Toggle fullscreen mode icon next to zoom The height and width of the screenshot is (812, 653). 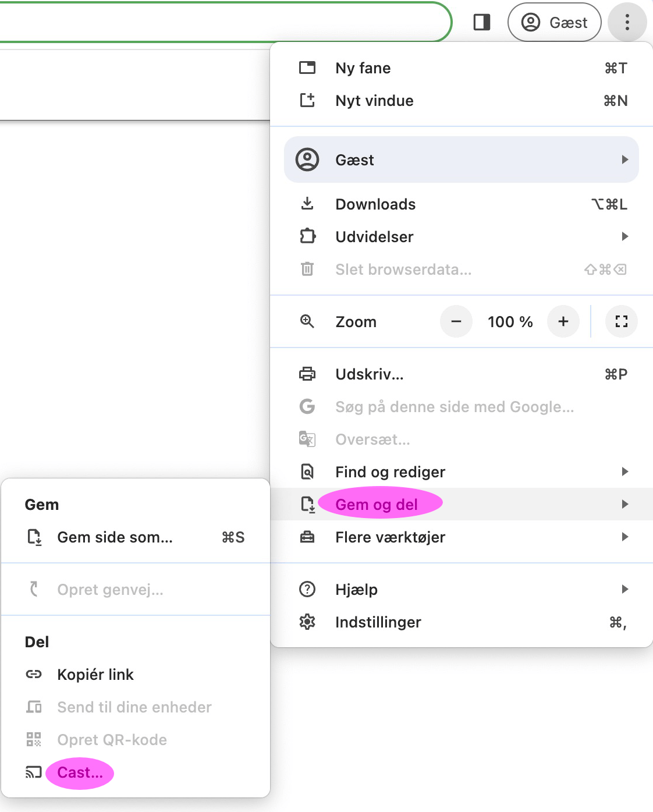coord(621,321)
